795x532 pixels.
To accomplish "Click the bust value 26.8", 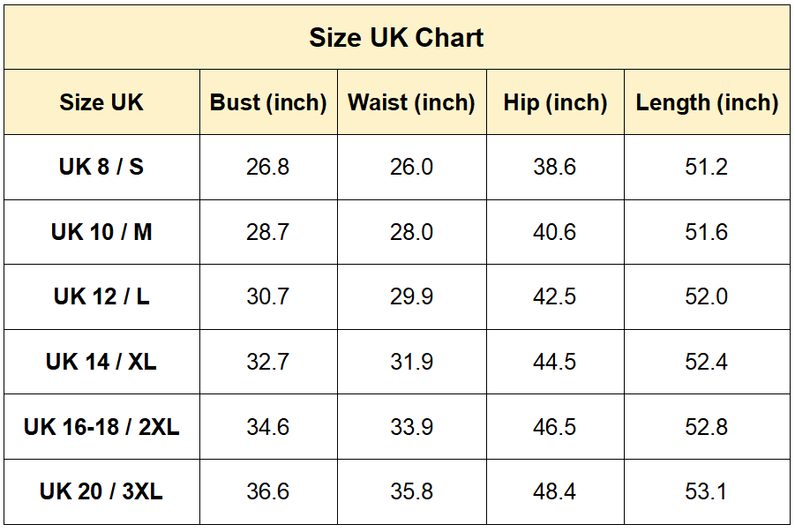I will pos(267,167).
